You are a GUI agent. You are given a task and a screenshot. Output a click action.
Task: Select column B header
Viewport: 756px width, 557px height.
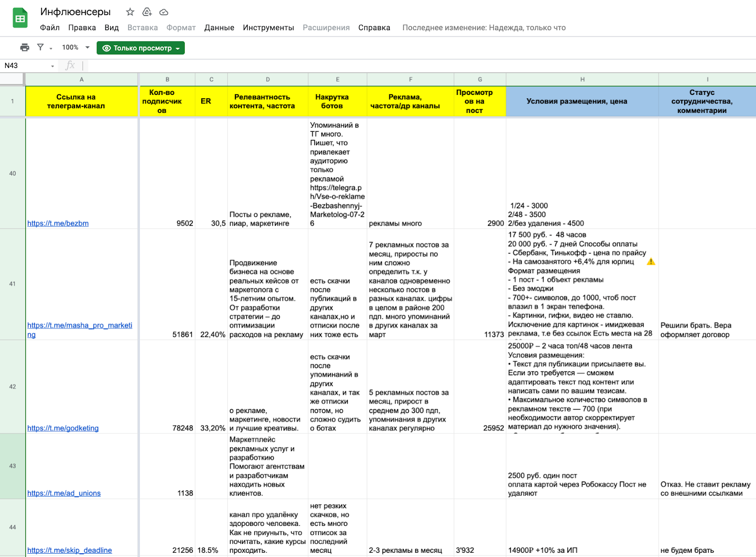tap(167, 79)
